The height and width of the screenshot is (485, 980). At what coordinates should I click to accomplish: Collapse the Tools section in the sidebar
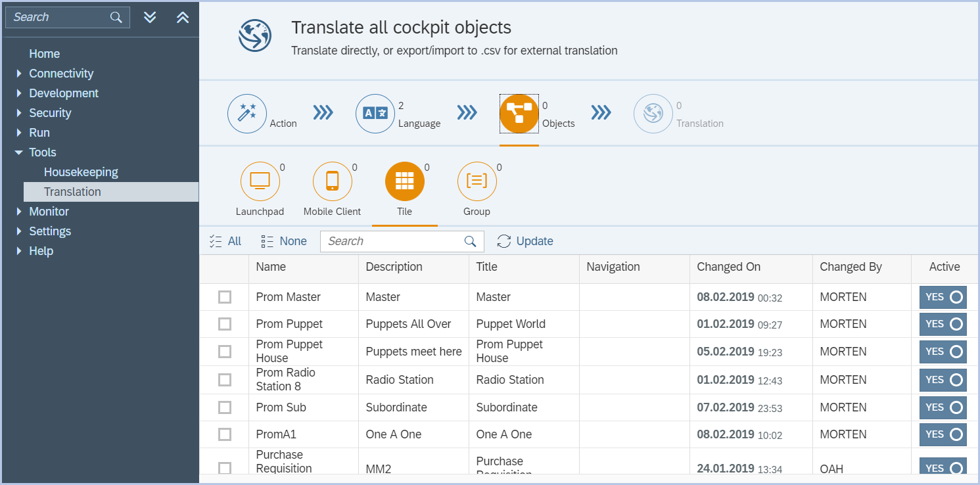click(19, 152)
